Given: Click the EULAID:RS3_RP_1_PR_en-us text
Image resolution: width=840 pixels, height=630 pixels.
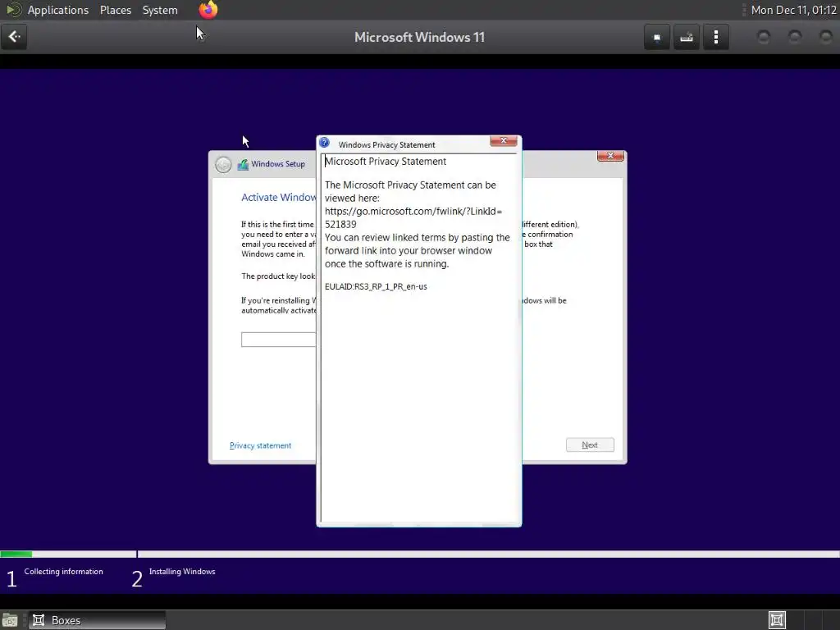Looking at the screenshot, I should click(x=376, y=286).
